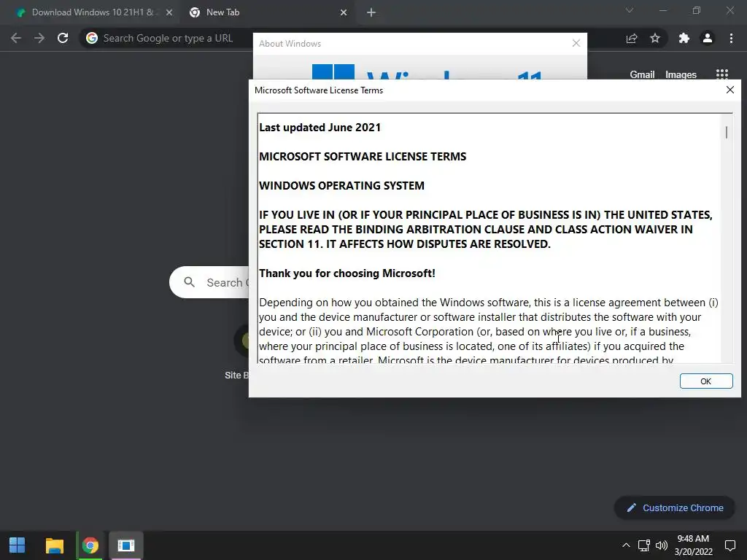
Task: Show hidden system tray icons
Action: point(626,545)
